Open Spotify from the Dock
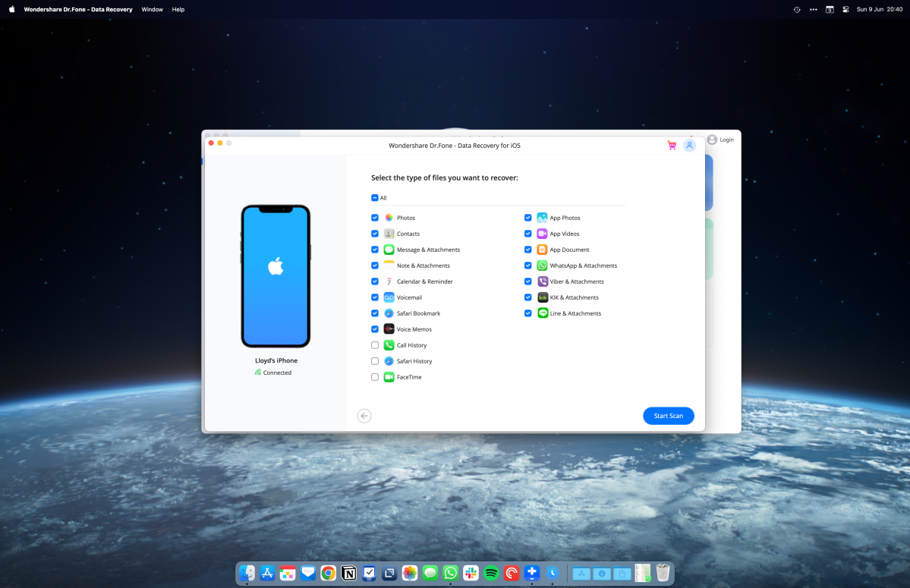 (x=490, y=573)
